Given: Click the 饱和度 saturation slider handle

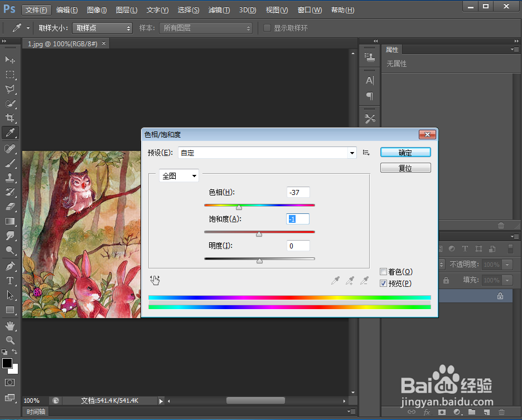Looking at the screenshot, I should pyautogui.click(x=259, y=234).
